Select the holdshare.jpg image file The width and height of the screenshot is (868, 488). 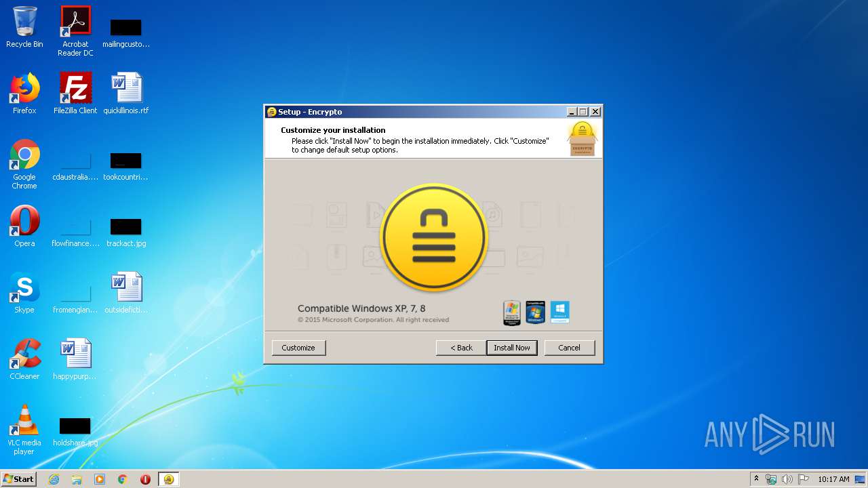(75, 432)
